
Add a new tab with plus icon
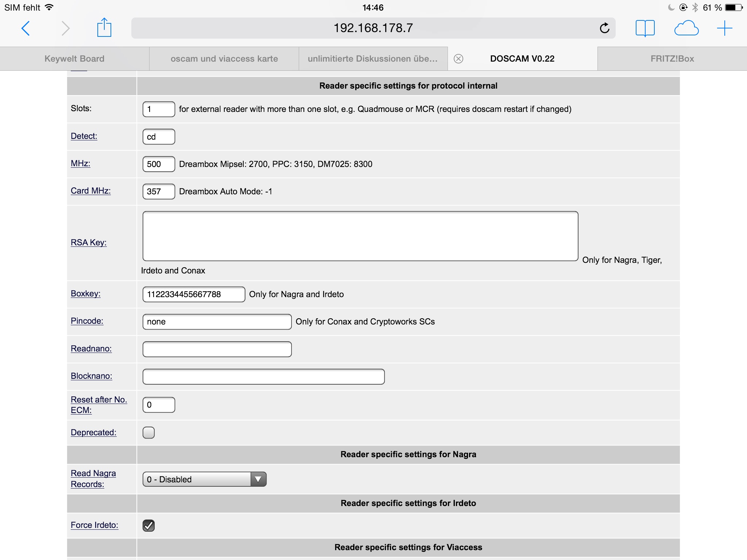[x=724, y=28]
